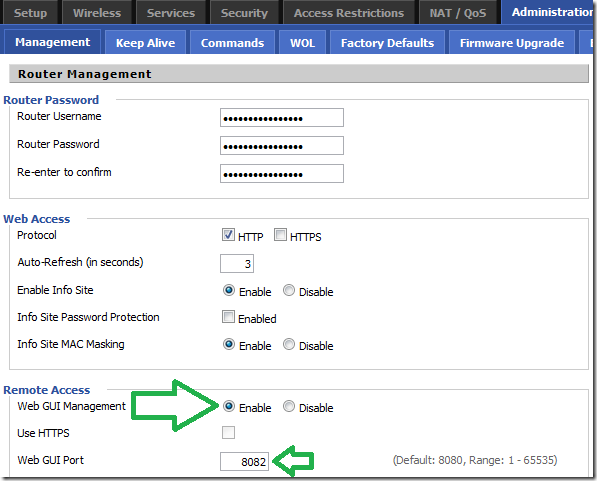Click the Router Password field
This screenshot has width=597, height=481.
[x=282, y=145]
